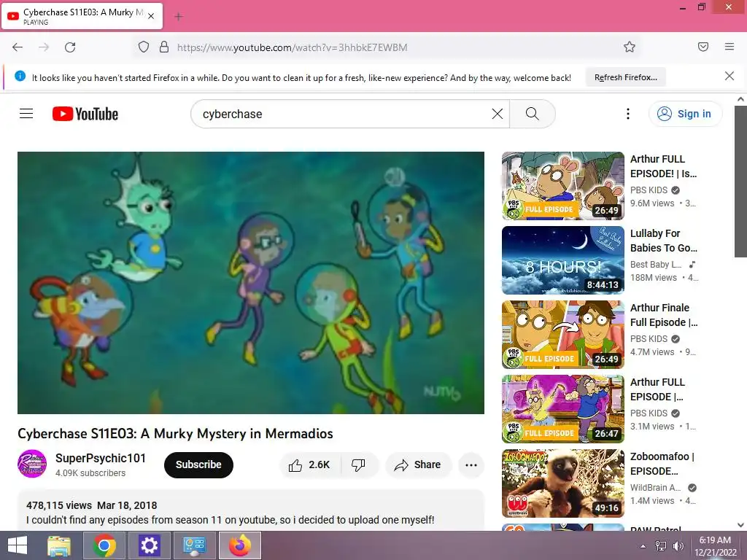Image resolution: width=747 pixels, height=560 pixels.
Task: Open SuperPsychic101 channel avatar
Action: pos(32,464)
